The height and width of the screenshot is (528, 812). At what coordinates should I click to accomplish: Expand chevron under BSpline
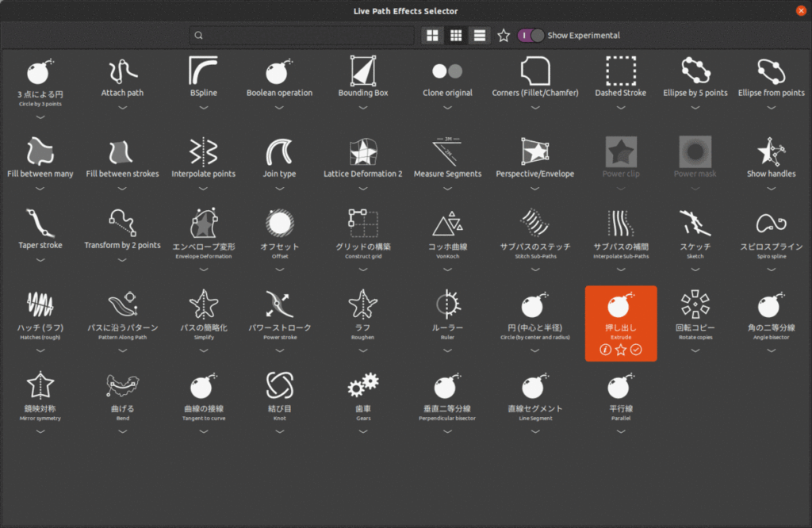(204, 108)
